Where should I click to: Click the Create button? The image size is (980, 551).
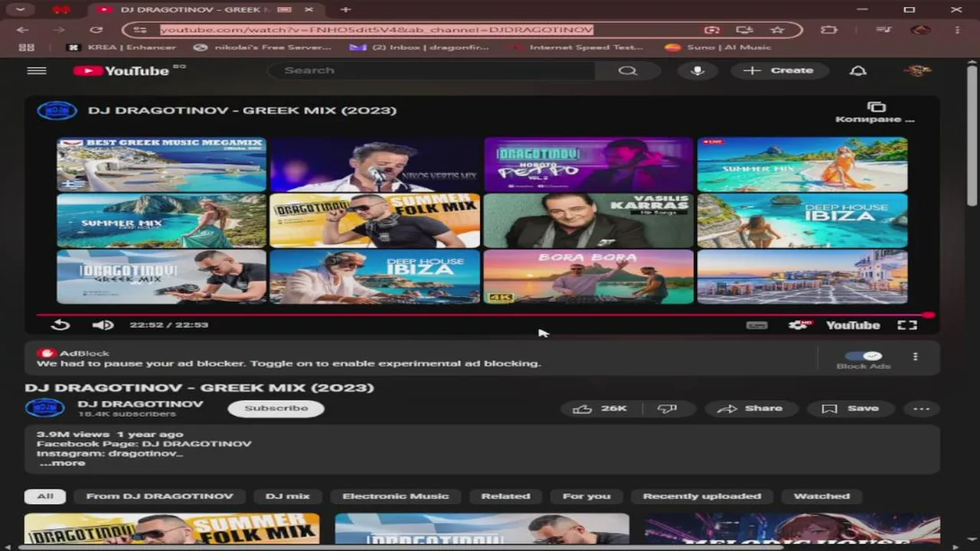779,70
